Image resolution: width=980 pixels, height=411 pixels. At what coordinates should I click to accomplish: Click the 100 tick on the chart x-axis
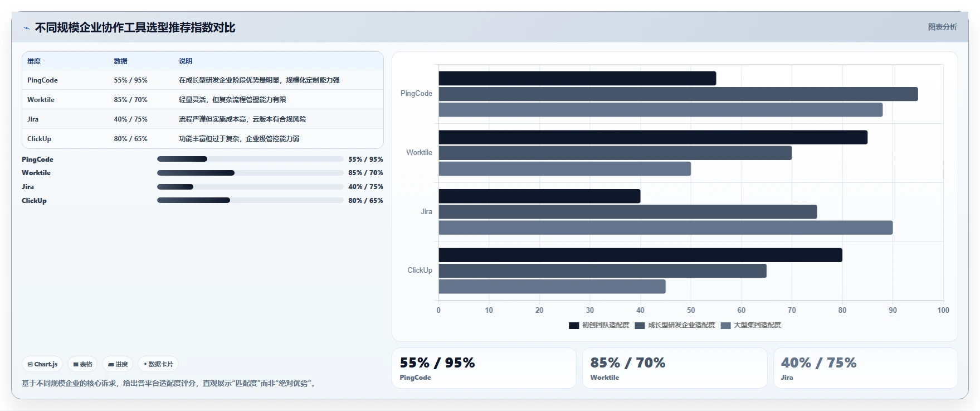click(x=943, y=311)
